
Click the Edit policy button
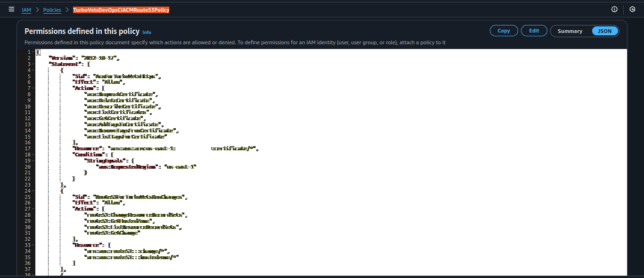534,31
